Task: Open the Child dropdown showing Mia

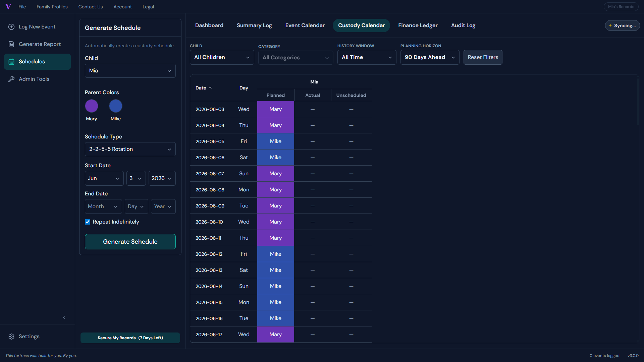Action: [x=130, y=71]
